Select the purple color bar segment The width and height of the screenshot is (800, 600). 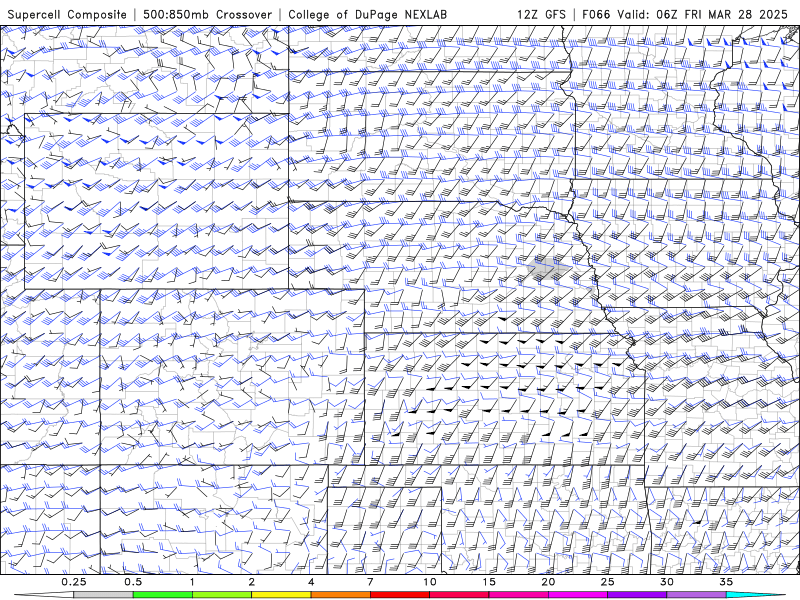[x=637, y=595]
